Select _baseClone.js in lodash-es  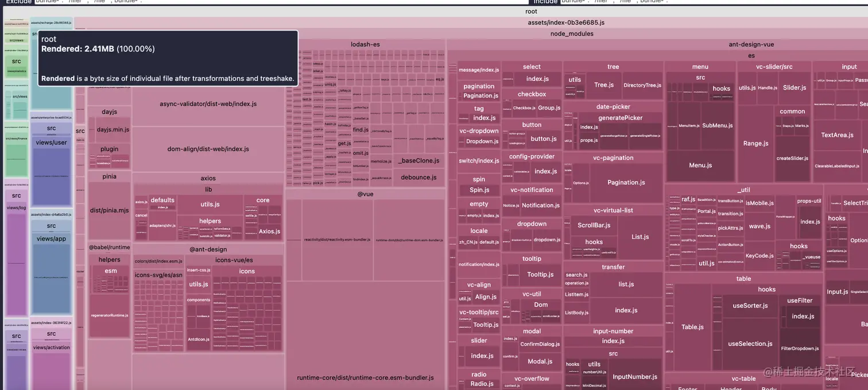pyautogui.click(x=418, y=161)
